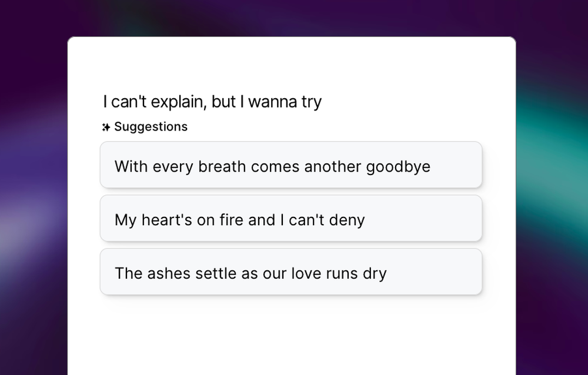Click the Suggestions header label
The image size is (588, 375).
click(x=151, y=126)
